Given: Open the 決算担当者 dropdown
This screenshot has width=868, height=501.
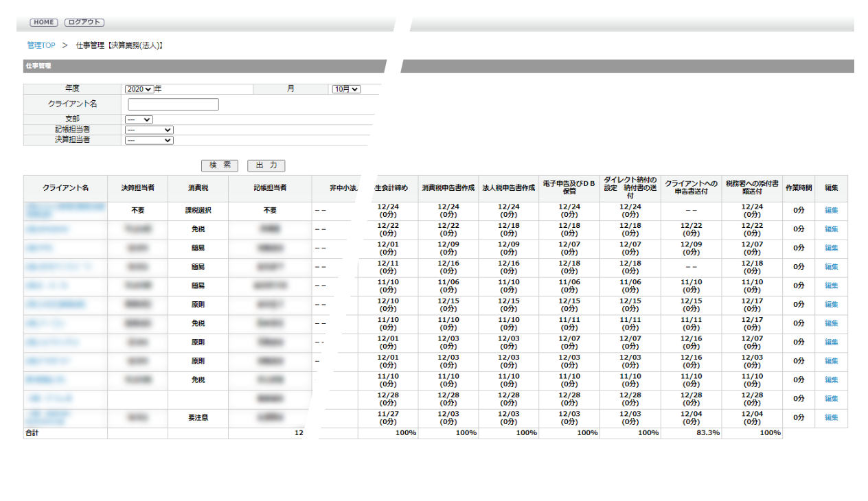Looking at the screenshot, I should [x=148, y=140].
